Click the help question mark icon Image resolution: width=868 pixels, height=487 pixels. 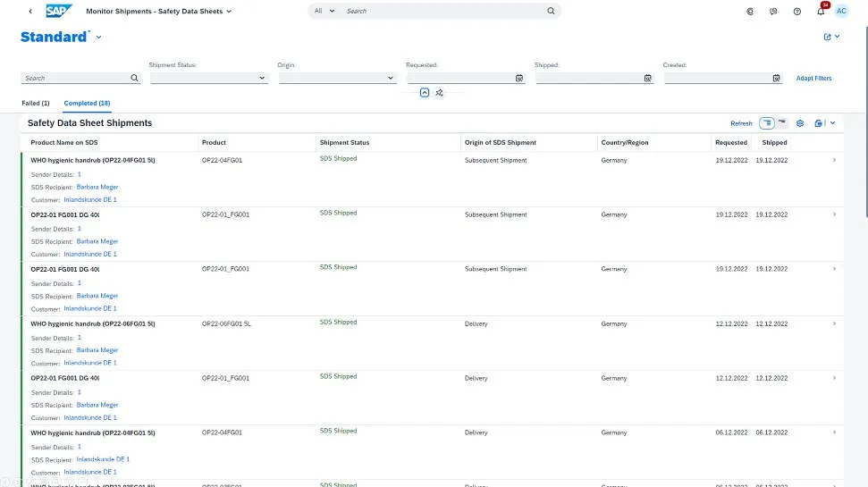pyautogui.click(x=796, y=12)
